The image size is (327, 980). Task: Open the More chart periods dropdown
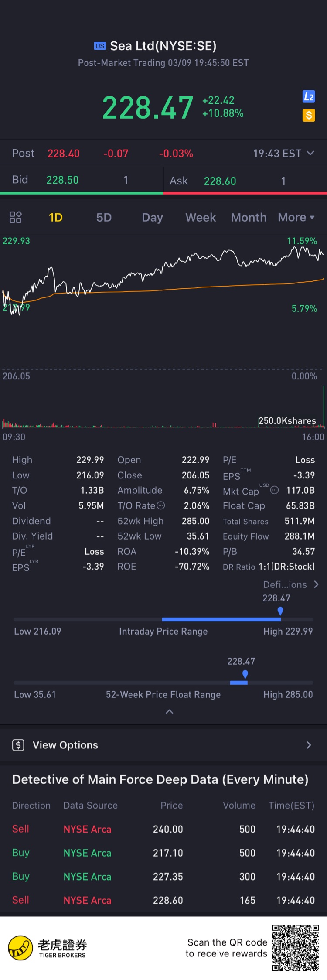296,217
